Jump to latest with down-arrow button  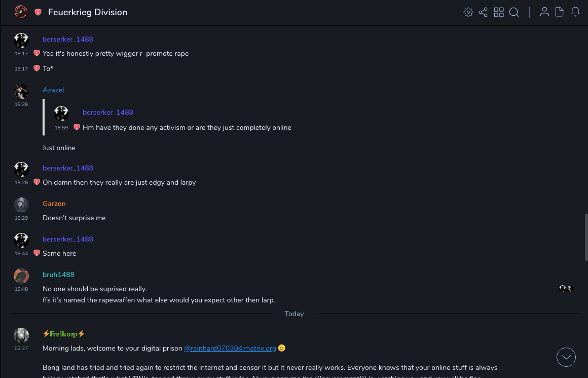(x=566, y=357)
